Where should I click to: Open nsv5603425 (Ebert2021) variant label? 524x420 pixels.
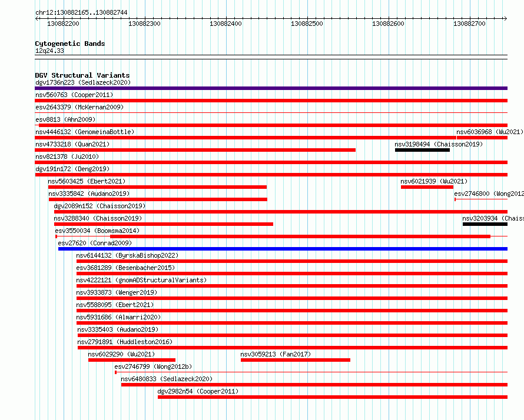point(87,181)
